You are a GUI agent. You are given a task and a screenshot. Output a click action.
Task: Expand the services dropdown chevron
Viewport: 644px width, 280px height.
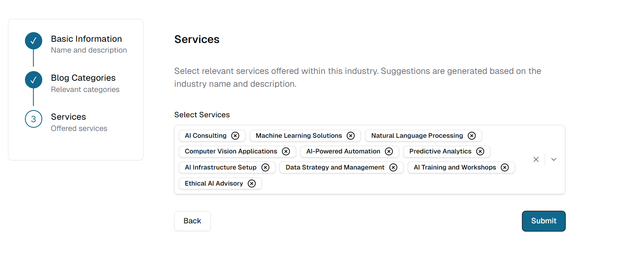(554, 159)
